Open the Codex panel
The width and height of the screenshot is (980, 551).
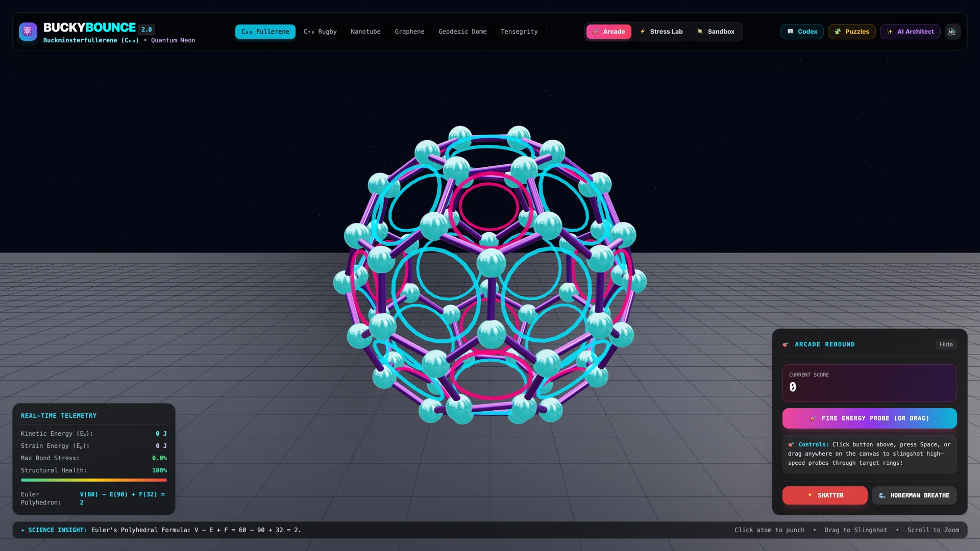802,32
